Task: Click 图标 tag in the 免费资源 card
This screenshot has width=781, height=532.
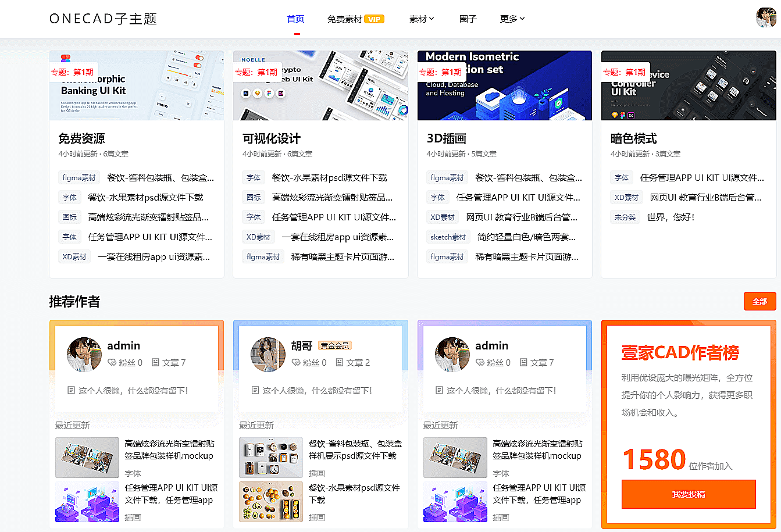Action: tap(70, 217)
